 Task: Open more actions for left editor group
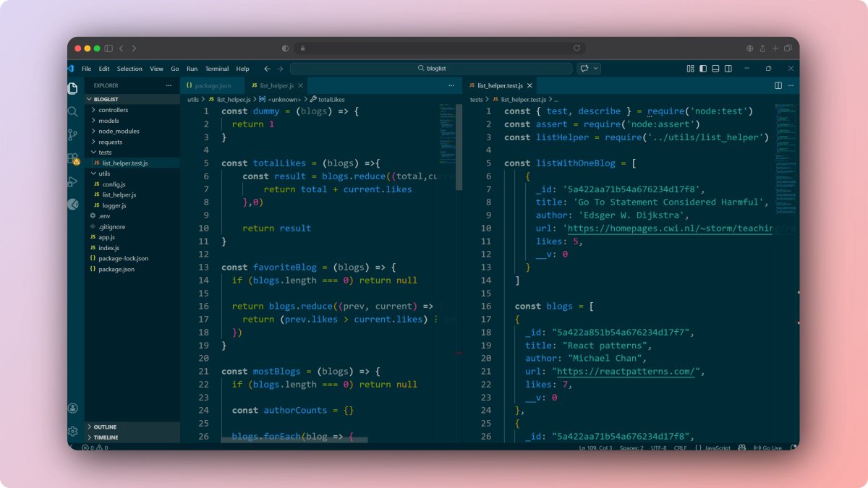coord(451,85)
